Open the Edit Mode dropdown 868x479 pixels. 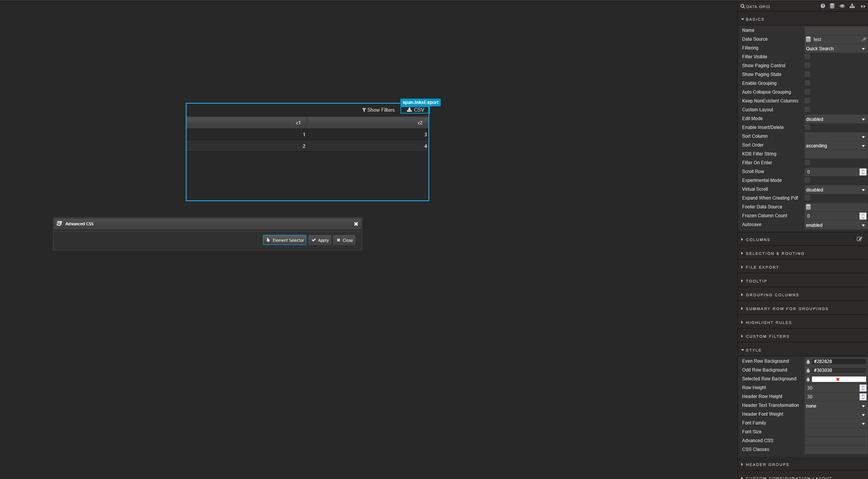click(x=835, y=119)
